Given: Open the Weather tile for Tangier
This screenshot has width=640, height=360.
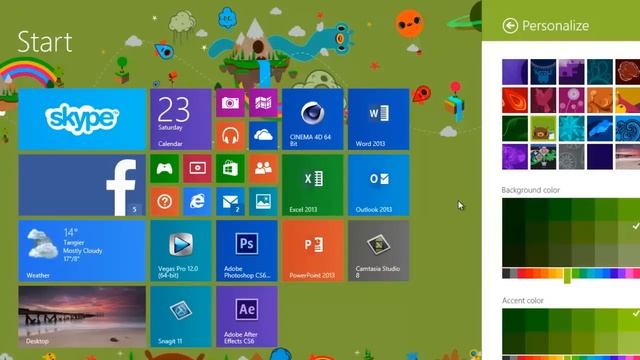Looking at the screenshot, I should tap(82, 251).
